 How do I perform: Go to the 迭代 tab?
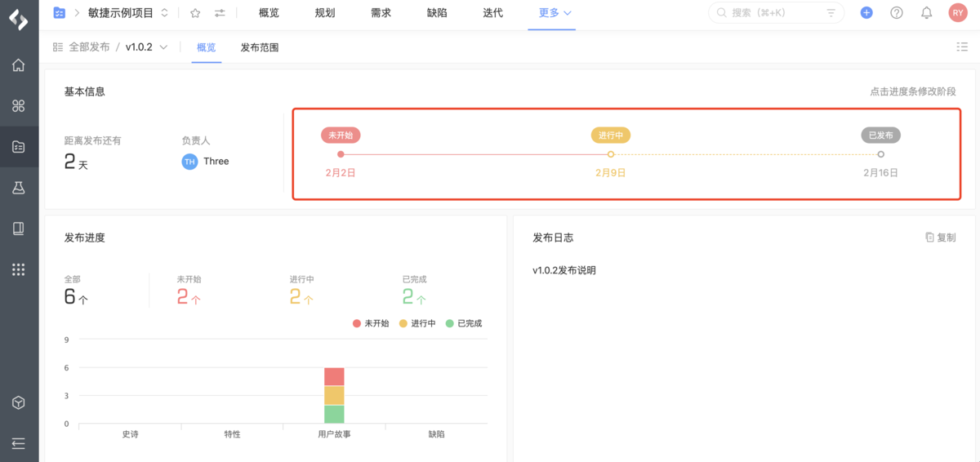click(492, 13)
